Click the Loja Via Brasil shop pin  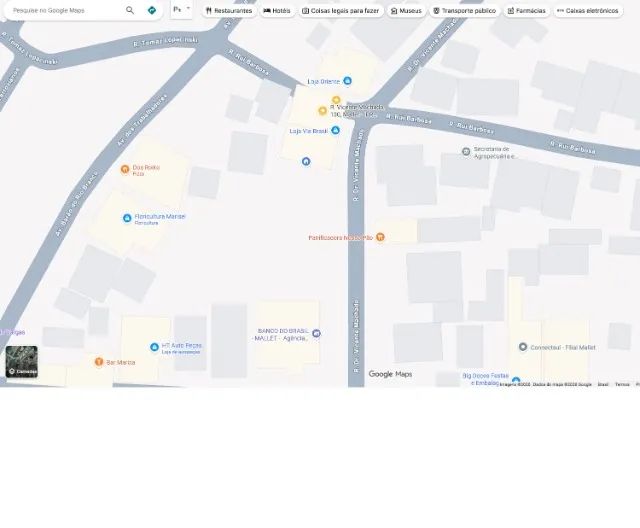tap(336, 130)
